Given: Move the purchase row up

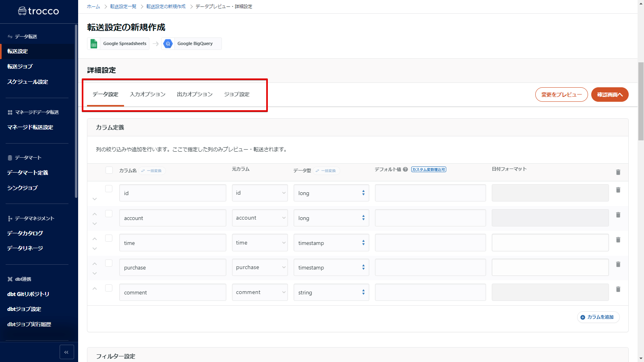Looking at the screenshot, I should (95, 264).
